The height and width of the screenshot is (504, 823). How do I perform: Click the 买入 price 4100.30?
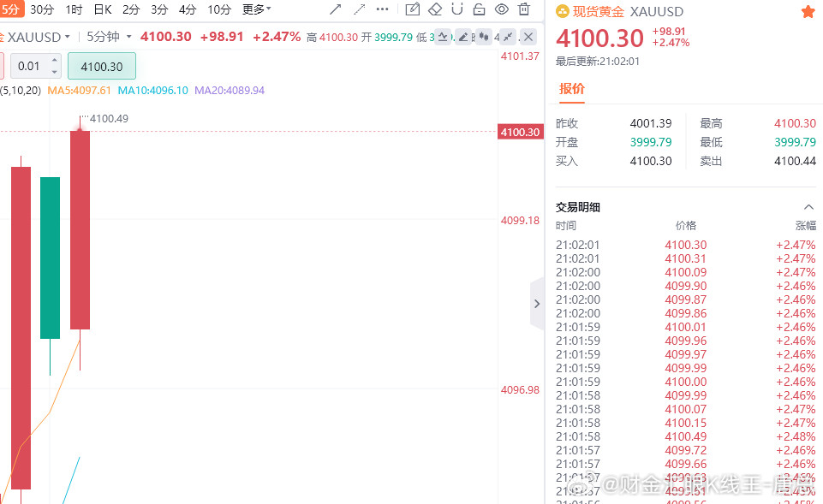click(x=650, y=161)
